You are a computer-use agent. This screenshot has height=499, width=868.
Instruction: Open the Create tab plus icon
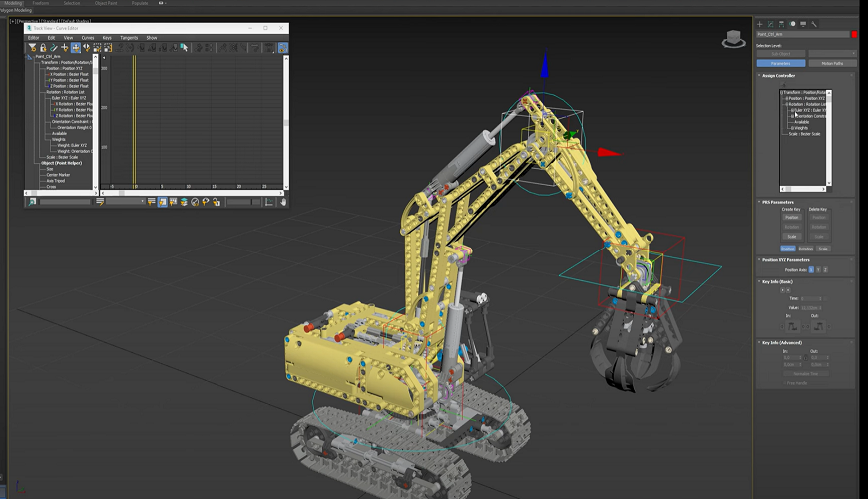[759, 24]
